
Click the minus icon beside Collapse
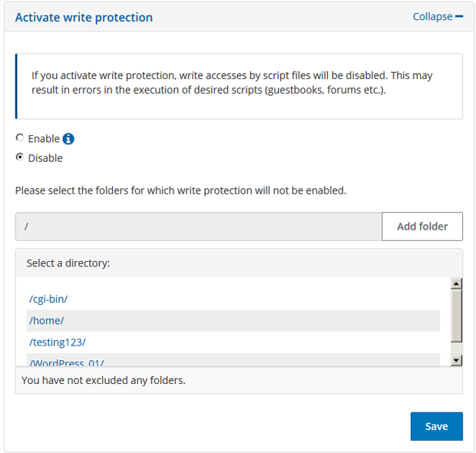point(459,16)
